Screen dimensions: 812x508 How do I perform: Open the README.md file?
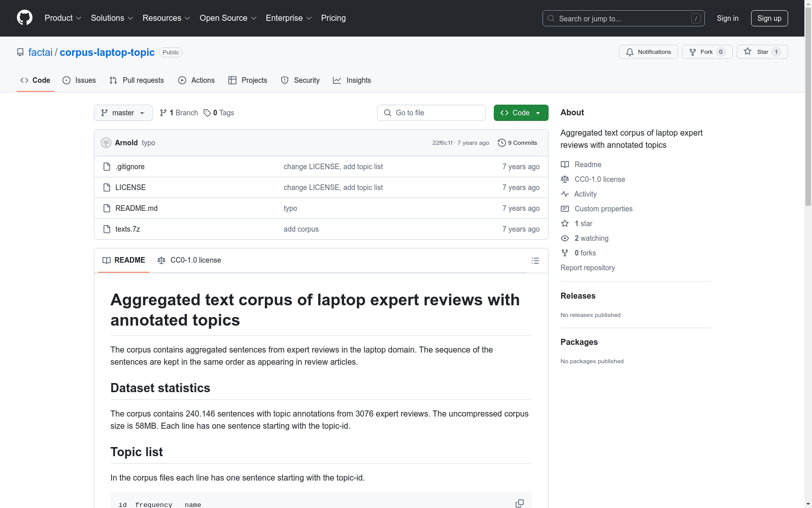coord(137,208)
